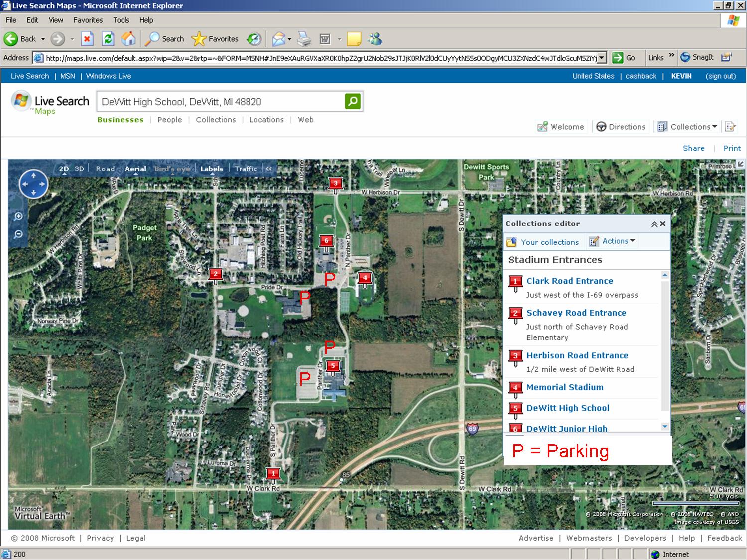Refresh the page in IE toolbar

pyautogui.click(x=108, y=39)
